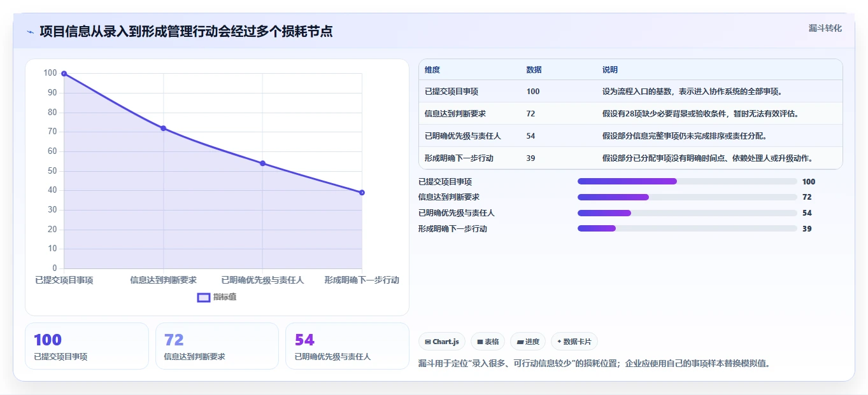This screenshot has width=868, height=395.
Task: Click the 已提交项目事项 x-axis label
Action: point(64,280)
